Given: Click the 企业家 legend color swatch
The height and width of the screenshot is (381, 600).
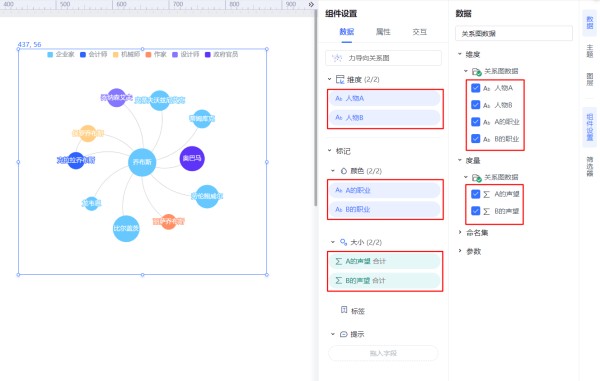Looking at the screenshot, I should tap(50, 55).
